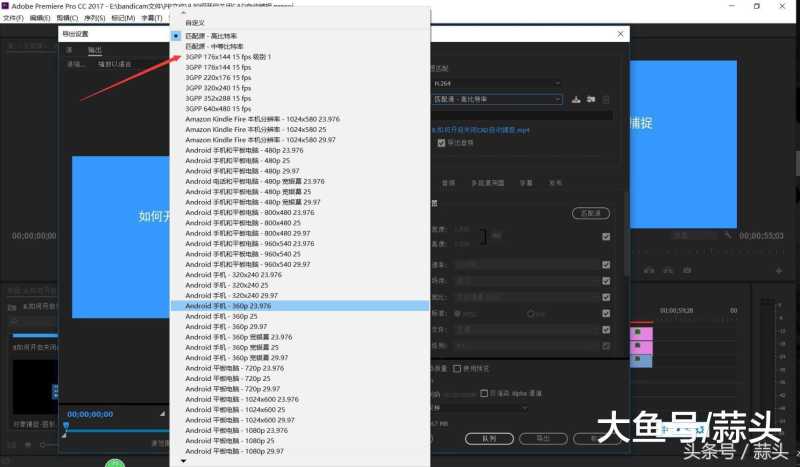Open the H.264 format dropdown
This screenshot has width=800, height=467.
click(x=496, y=83)
